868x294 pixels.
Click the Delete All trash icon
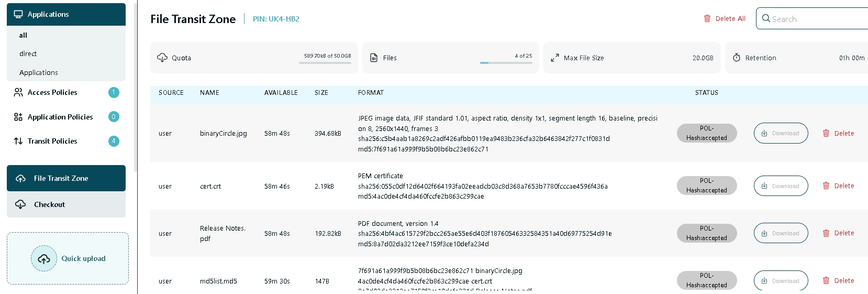coord(707,18)
